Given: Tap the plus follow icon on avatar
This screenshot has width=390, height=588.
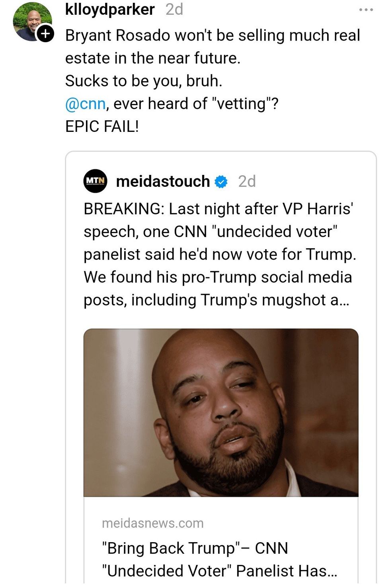Looking at the screenshot, I should 46,34.
